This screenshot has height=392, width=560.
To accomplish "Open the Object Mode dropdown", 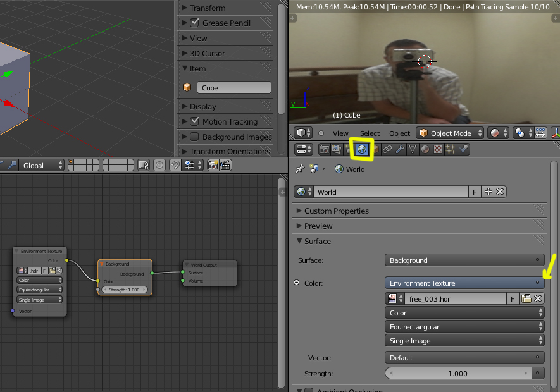I will pos(450,133).
